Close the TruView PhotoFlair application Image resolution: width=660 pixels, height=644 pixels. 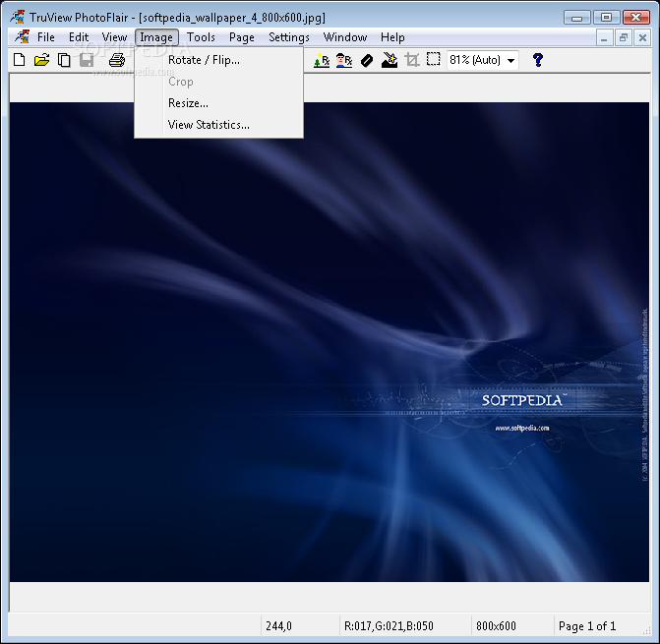click(636, 18)
